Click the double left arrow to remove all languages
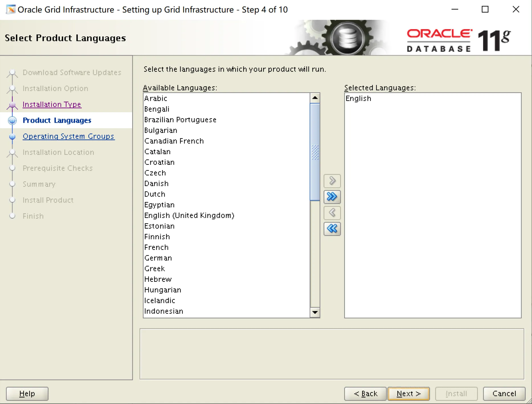Image resolution: width=532 pixels, height=404 pixels. click(x=332, y=229)
